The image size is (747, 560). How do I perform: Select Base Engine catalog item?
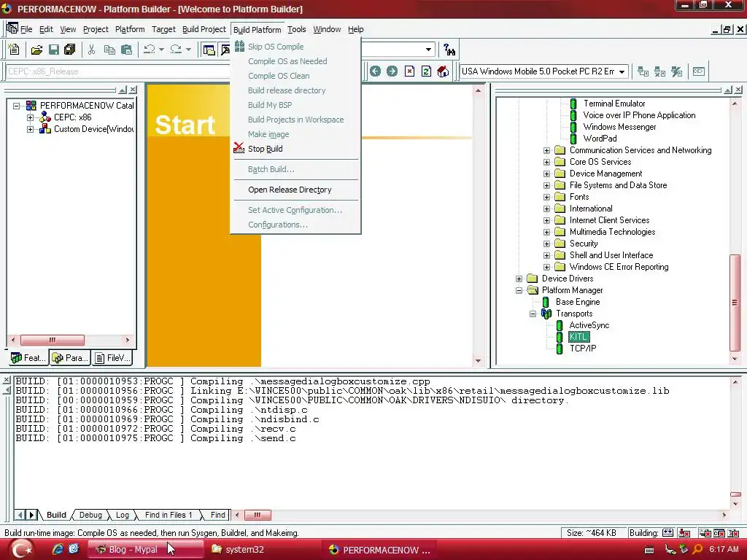[x=578, y=302]
